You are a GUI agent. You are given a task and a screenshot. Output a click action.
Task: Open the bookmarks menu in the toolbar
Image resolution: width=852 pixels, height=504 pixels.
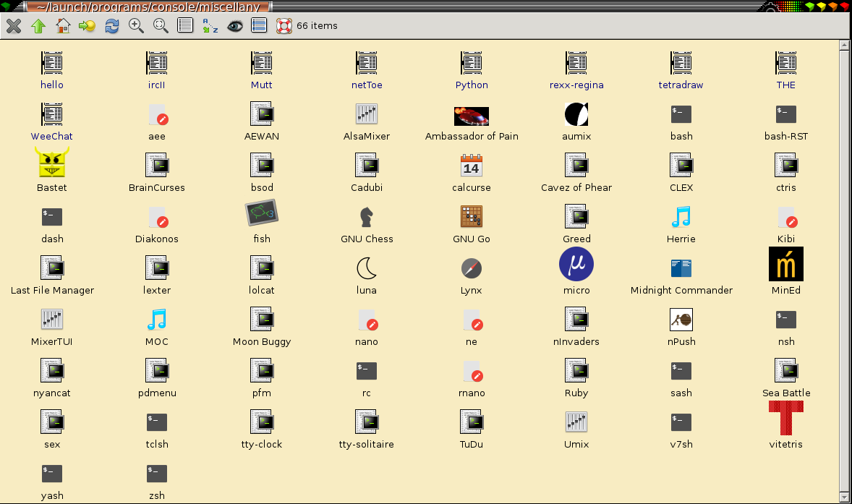click(x=87, y=25)
